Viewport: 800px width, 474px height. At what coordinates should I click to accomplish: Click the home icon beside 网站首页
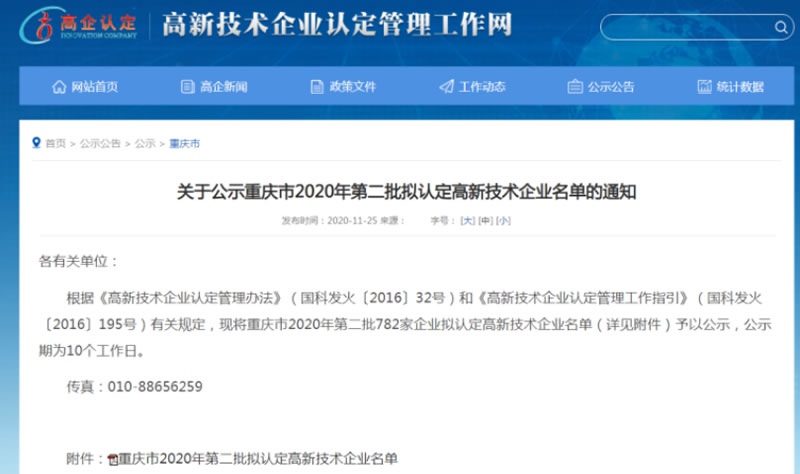pos(59,87)
